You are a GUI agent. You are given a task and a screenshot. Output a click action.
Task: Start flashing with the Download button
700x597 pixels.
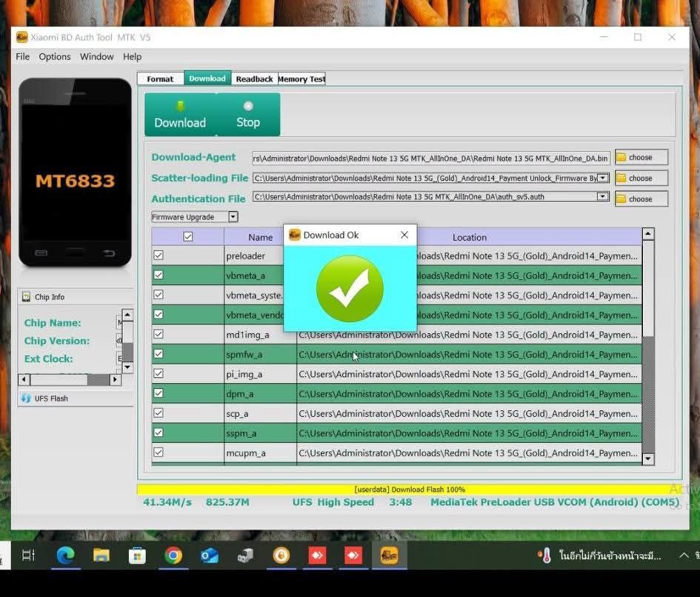tap(180, 114)
